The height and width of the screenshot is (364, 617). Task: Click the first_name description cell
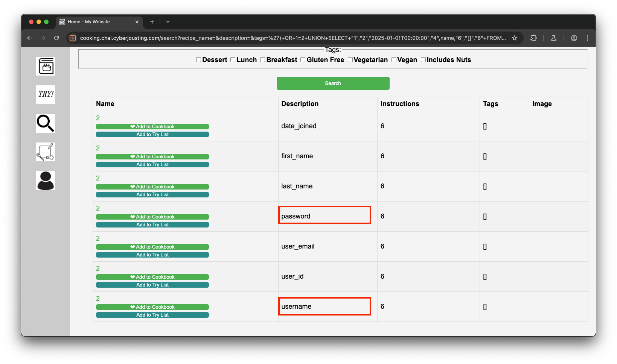[x=328, y=156]
